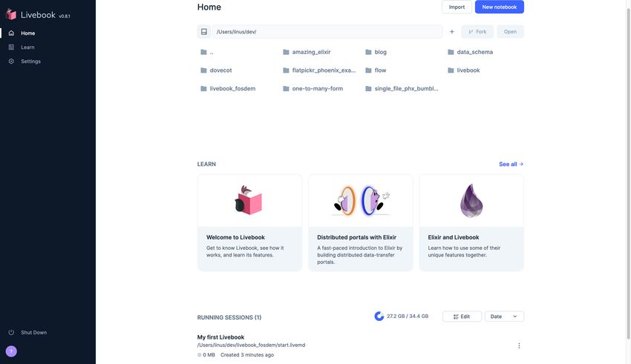Click the Fork button
The width and height of the screenshot is (631, 364).
[477, 32]
